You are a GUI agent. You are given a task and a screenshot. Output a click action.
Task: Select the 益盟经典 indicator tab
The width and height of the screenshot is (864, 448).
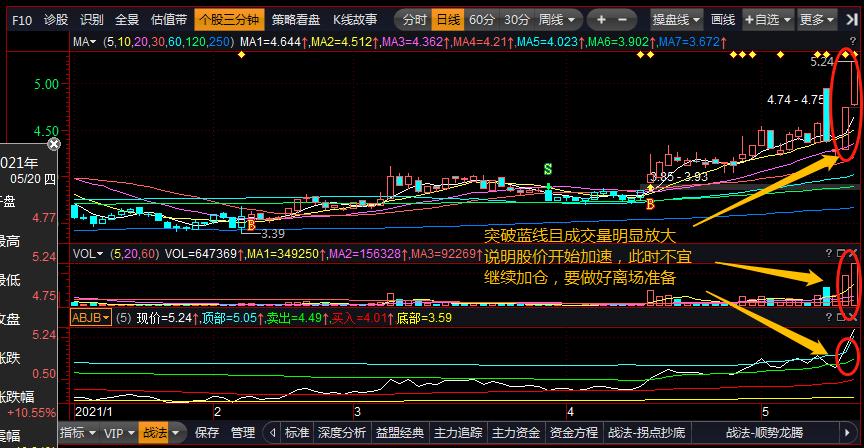coord(400,433)
